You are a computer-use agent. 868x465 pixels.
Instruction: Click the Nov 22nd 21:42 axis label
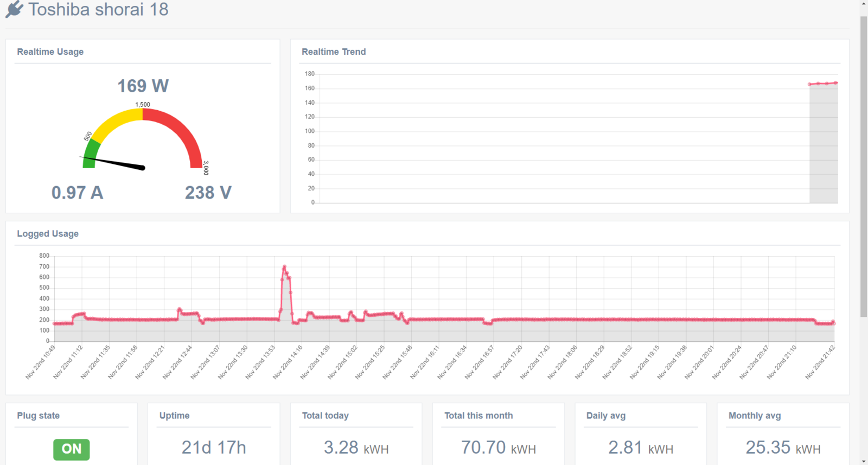[820, 362]
